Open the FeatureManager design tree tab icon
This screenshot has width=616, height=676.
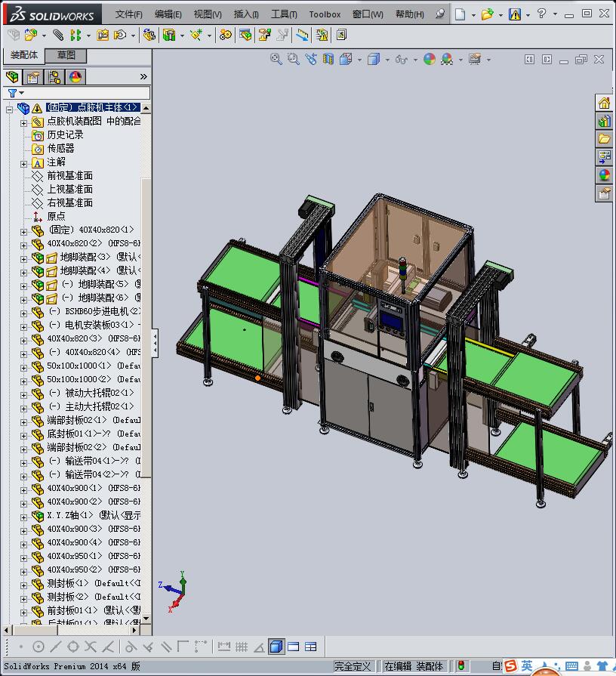pyautogui.click(x=13, y=77)
